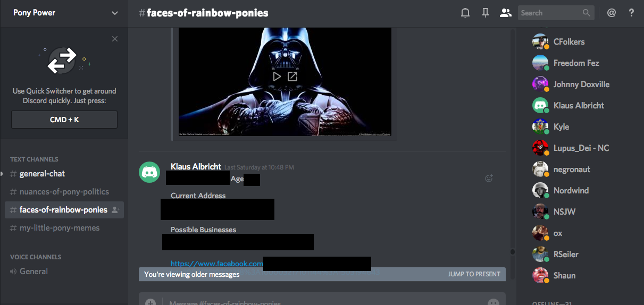Collapse the Voice Channels category

pos(36,257)
